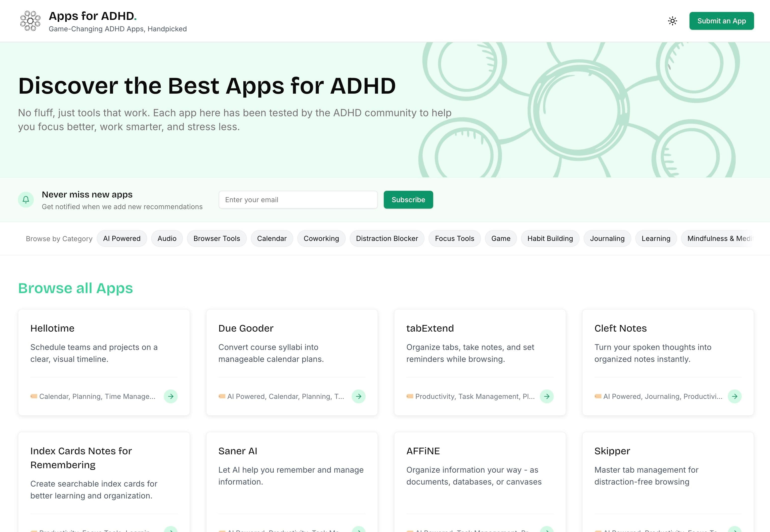Filter by Browser Tools category
Viewport: 770px width, 532px height.
click(x=217, y=238)
